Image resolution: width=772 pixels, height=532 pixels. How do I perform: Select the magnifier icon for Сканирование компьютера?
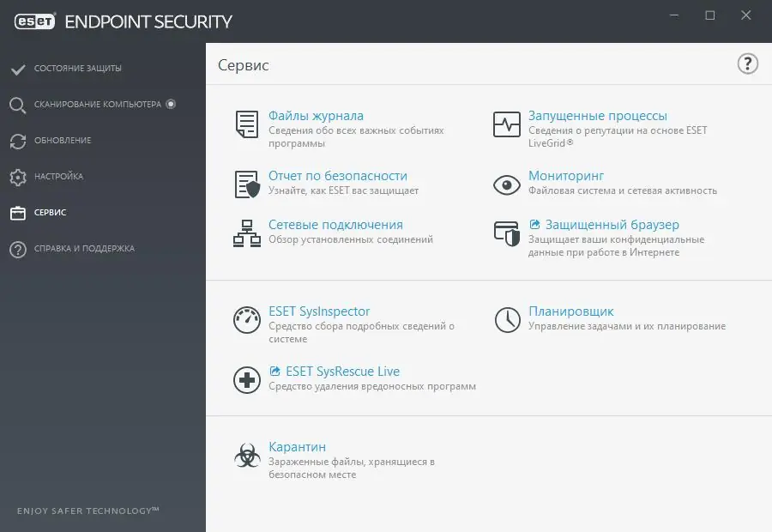pyautogui.click(x=17, y=104)
